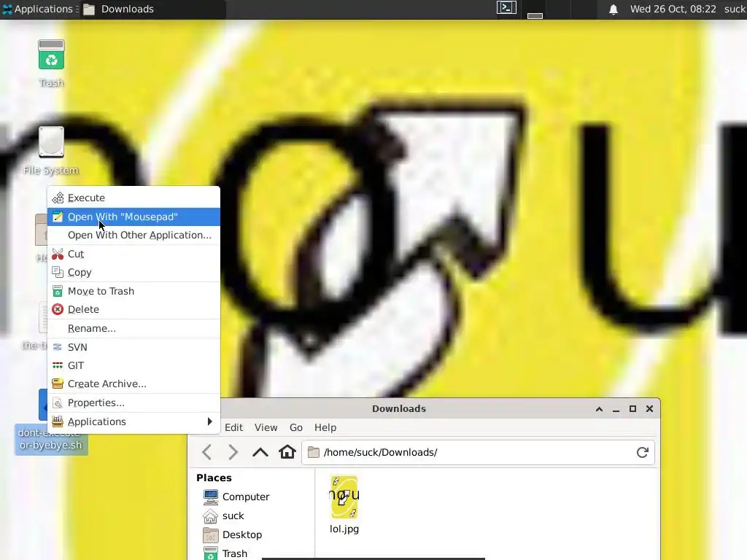The width and height of the screenshot is (747, 560).
Task: Maximize the Downloads window
Action: (632, 409)
